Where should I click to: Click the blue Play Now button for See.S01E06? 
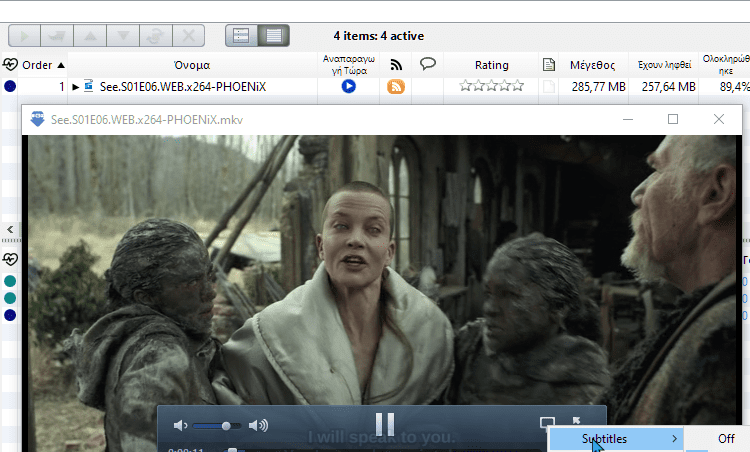tap(349, 87)
